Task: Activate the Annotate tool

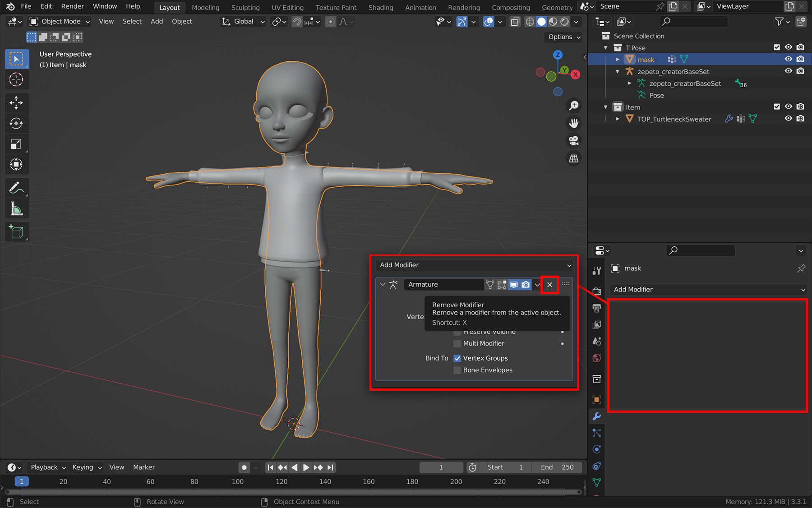Action: click(16, 188)
